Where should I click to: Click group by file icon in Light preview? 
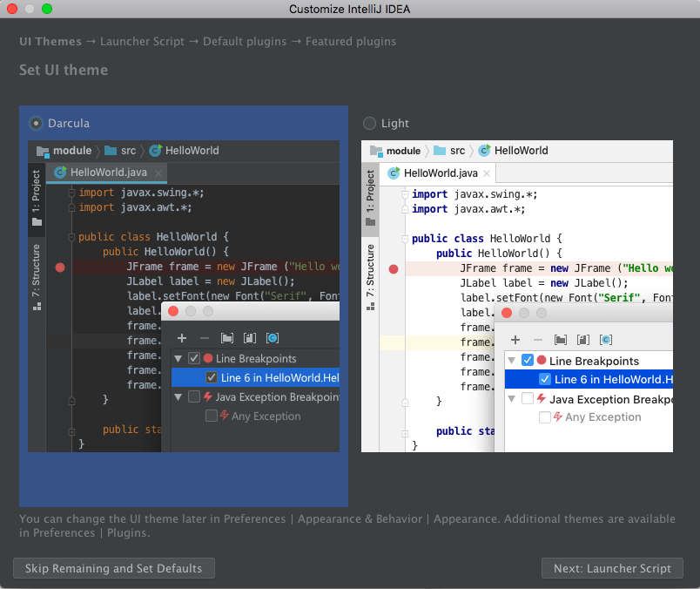(583, 340)
